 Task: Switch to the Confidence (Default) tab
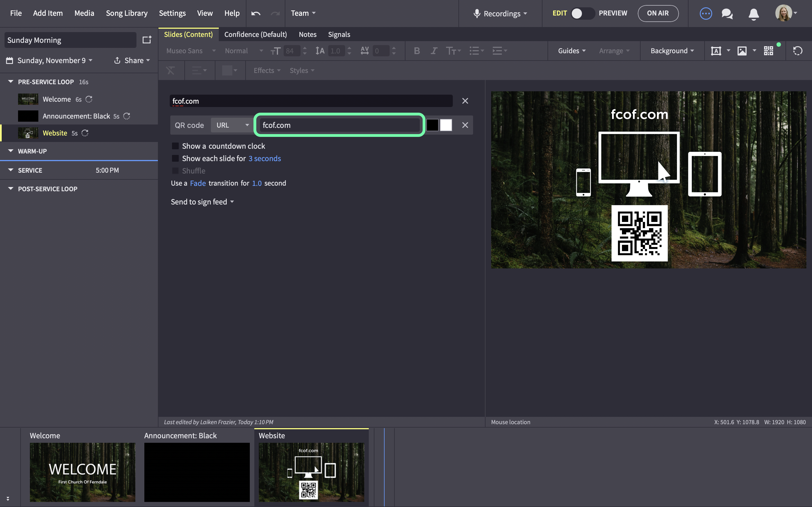click(x=255, y=34)
